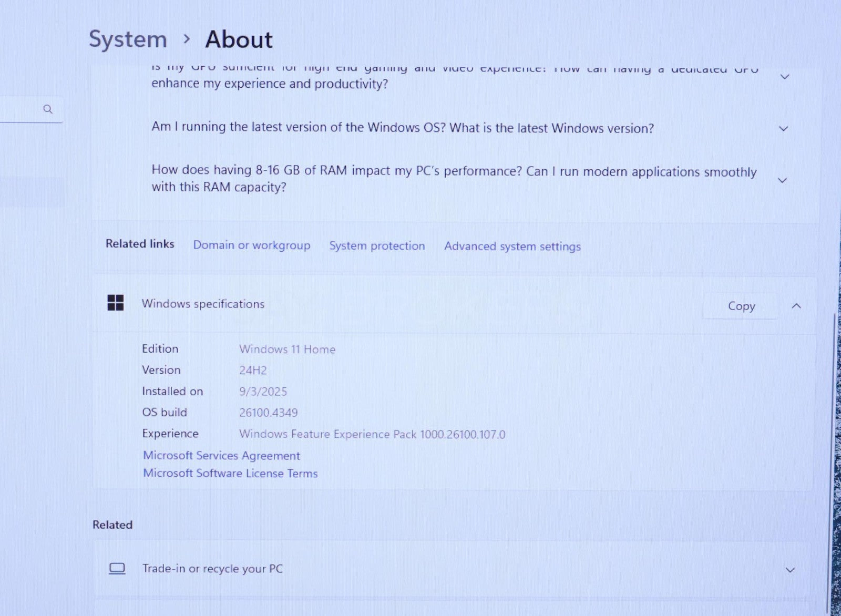
Task: Select OS build 26100.4349 value
Action: 268,413
